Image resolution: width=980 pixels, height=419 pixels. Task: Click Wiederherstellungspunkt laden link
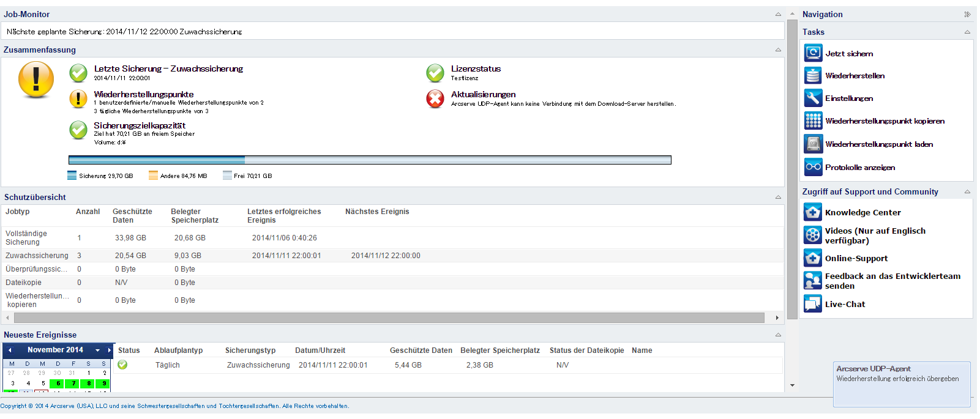(879, 144)
